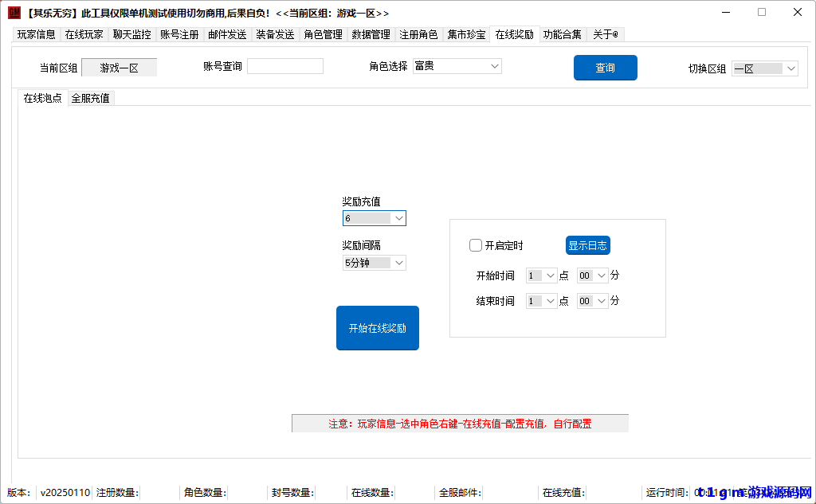Open the 在线玩家 panel

click(84, 34)
